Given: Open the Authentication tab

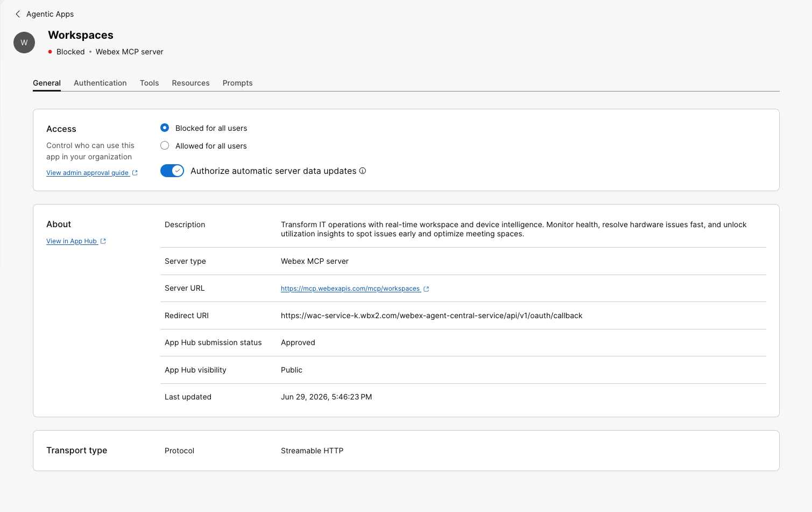Looking at the screenshot, I should coord(100,83).
